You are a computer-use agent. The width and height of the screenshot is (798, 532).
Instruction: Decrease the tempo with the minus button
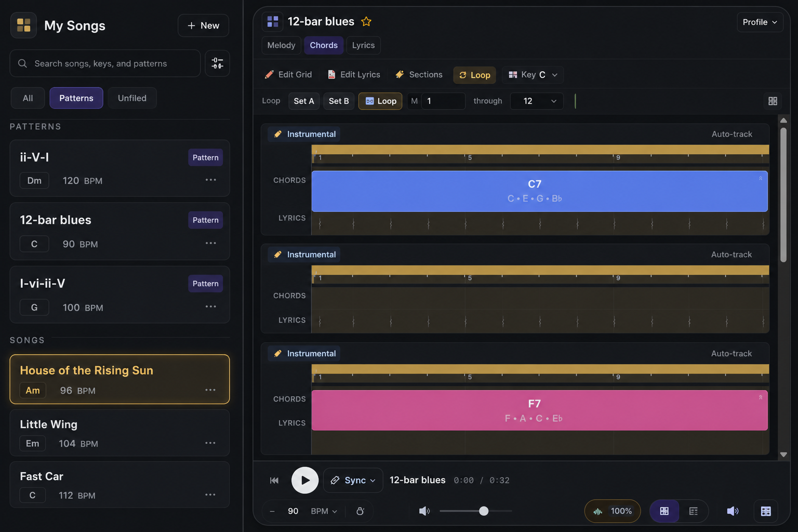coord(272,511)
